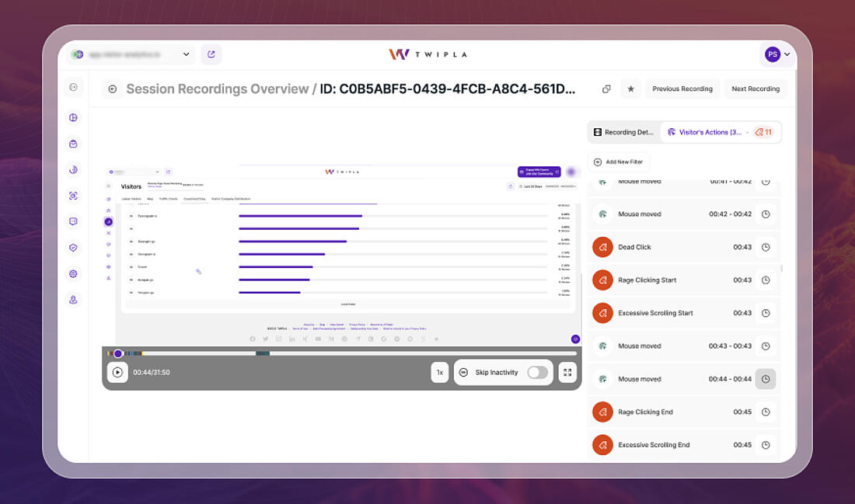This screenshot has width=855, height=504.
Task: Go to the Previous Recording
Action: pos(682,89)
